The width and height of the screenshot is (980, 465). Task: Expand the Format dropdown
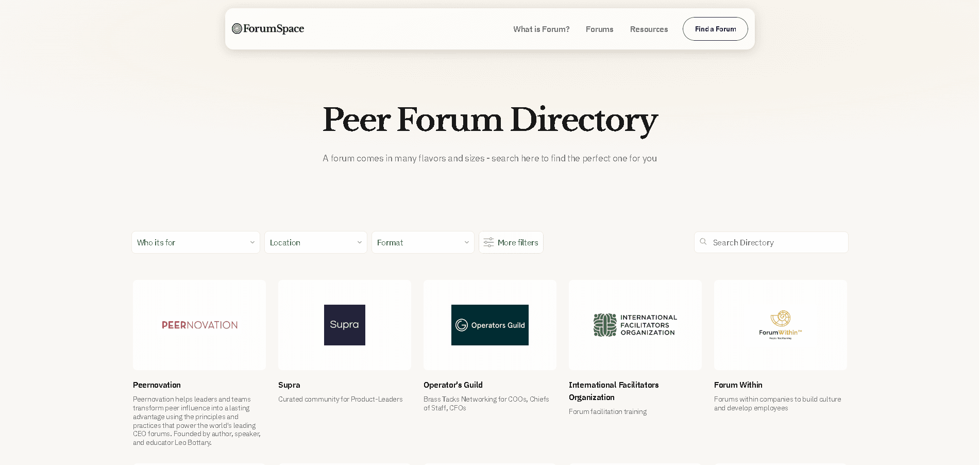tap(423, 242)
